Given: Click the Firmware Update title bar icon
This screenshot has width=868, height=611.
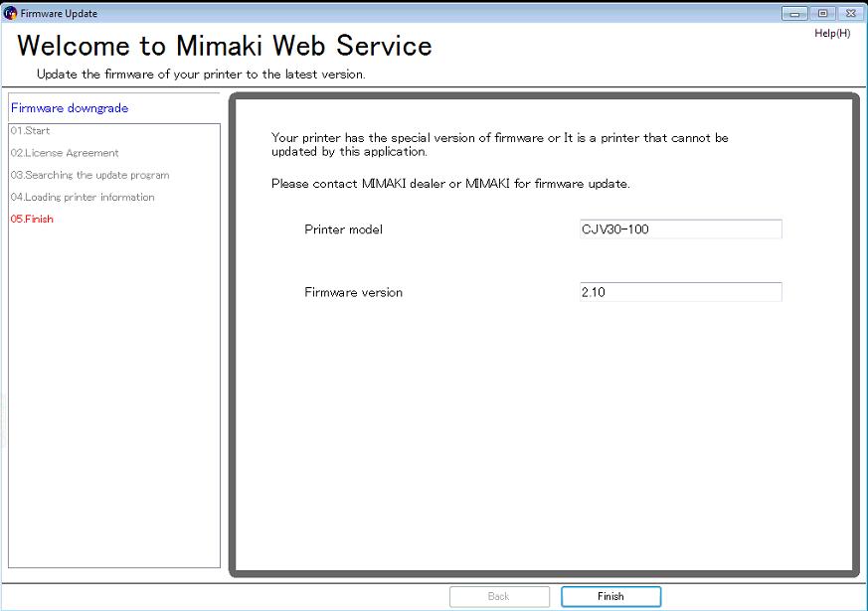Looking at the screenshot, I should 10,13.
